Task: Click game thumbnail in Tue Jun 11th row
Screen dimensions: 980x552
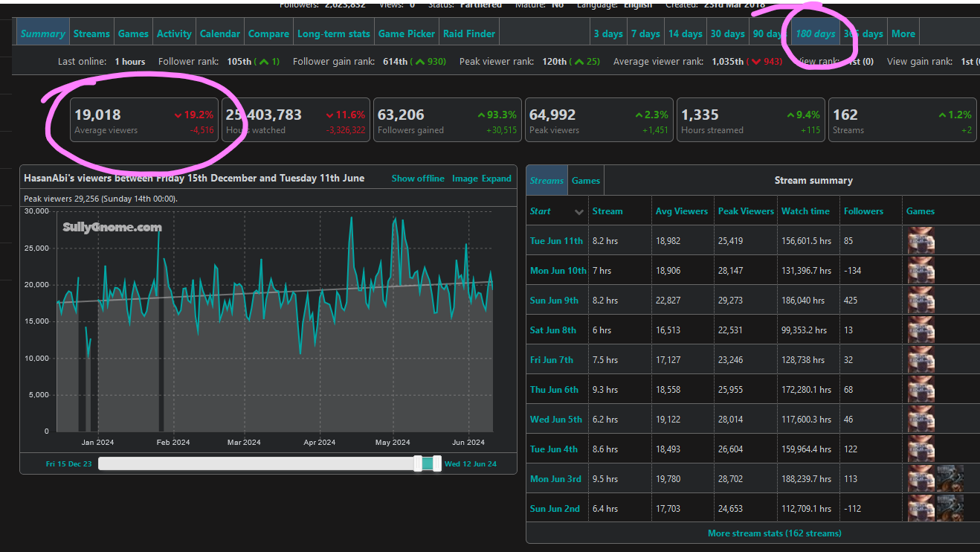Action: (921, 241)
